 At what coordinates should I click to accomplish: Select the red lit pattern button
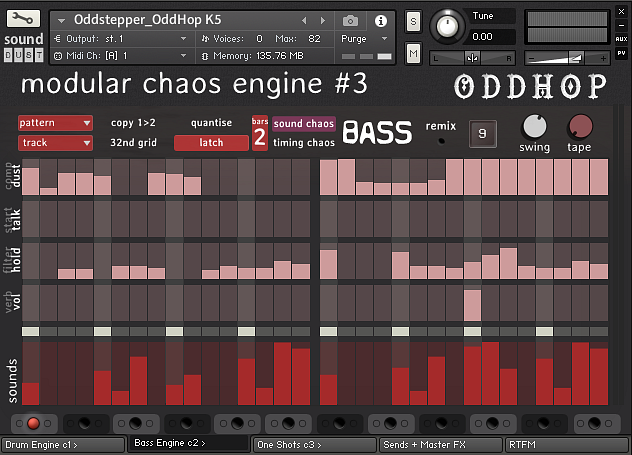[33, 423]
